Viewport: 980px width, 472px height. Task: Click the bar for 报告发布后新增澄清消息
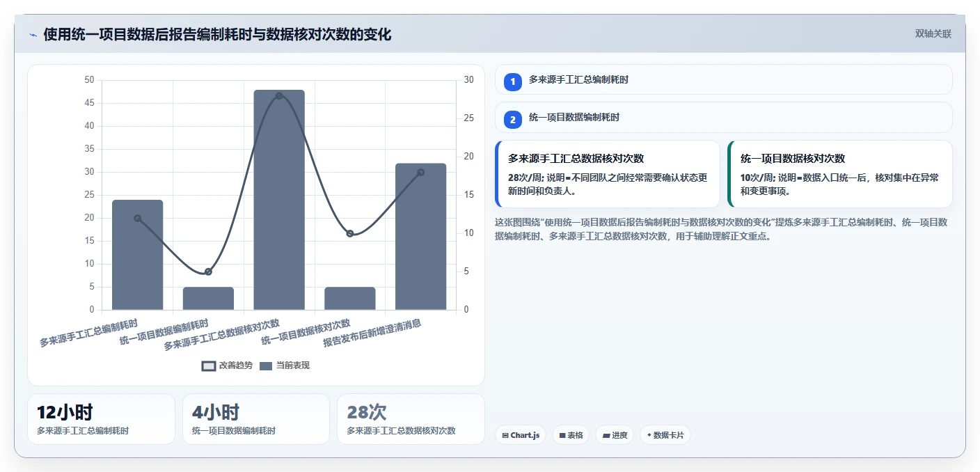click(x=420, y=237)
